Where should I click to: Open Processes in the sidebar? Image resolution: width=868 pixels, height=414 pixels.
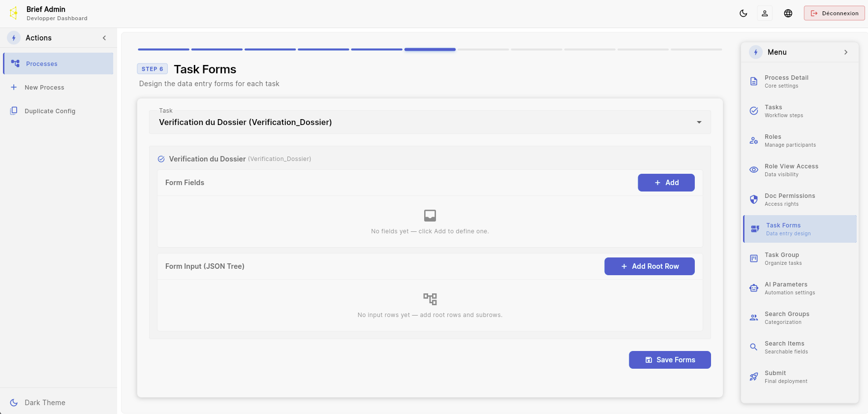(x=58, y=64)
